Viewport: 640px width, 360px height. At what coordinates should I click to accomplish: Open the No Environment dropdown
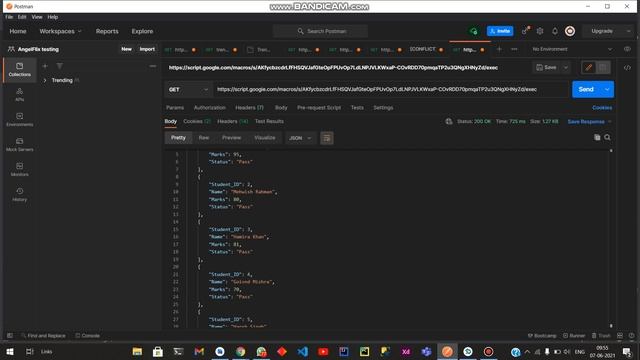pyautogui.click(x=571, y=49)
